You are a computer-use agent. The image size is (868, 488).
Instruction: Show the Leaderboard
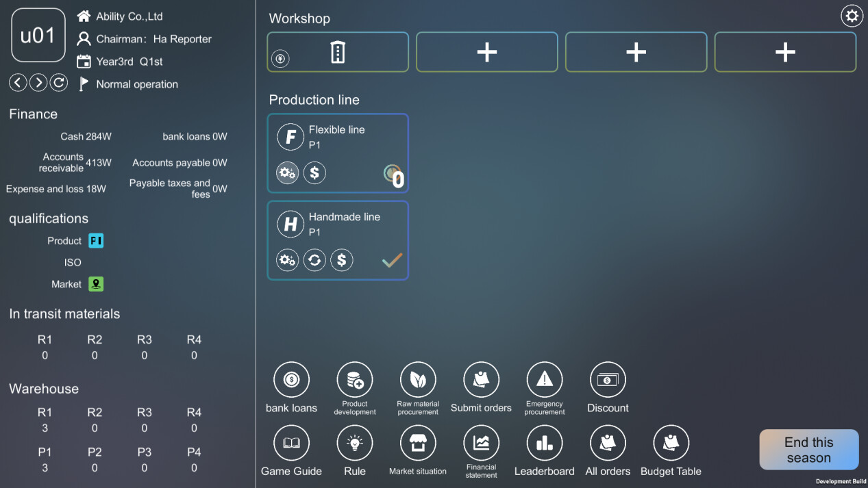[x=544, y=443]
